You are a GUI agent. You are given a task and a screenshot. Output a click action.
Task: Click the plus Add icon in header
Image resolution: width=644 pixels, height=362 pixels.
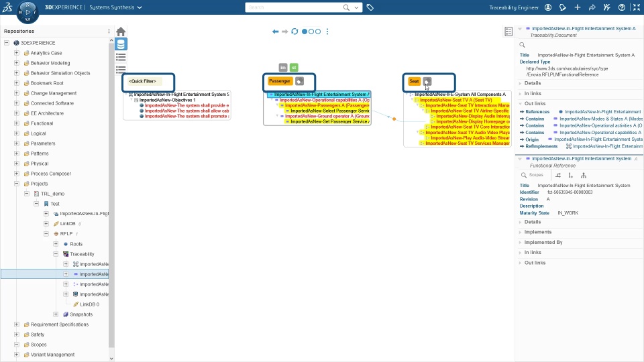pos(578,7)
